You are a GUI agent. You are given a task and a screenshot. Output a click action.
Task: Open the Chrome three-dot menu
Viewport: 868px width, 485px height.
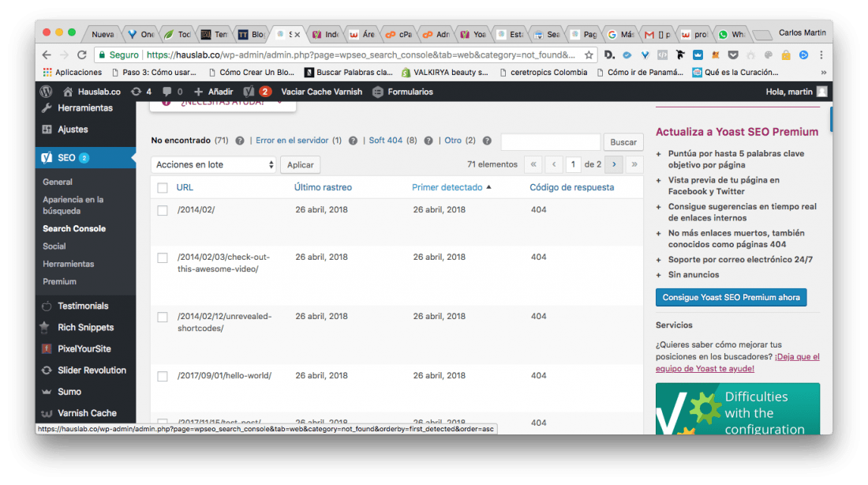point(821,55)
